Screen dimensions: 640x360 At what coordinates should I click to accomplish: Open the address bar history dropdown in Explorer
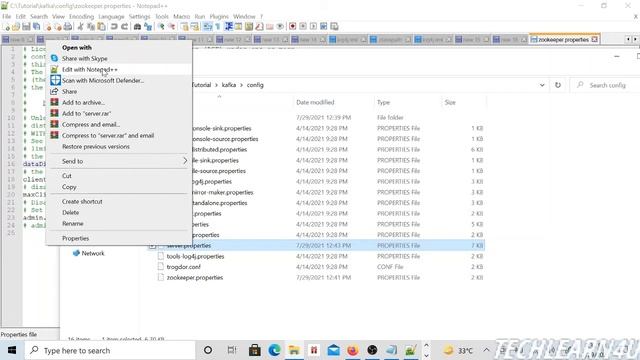click(542, 85)
